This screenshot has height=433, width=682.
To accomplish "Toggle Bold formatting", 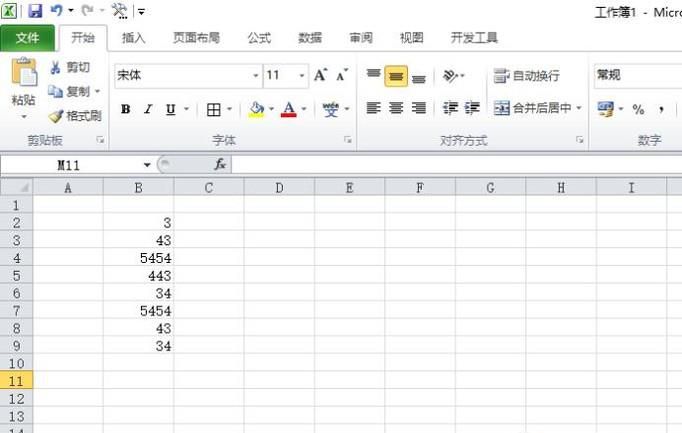I will (126, 109).
